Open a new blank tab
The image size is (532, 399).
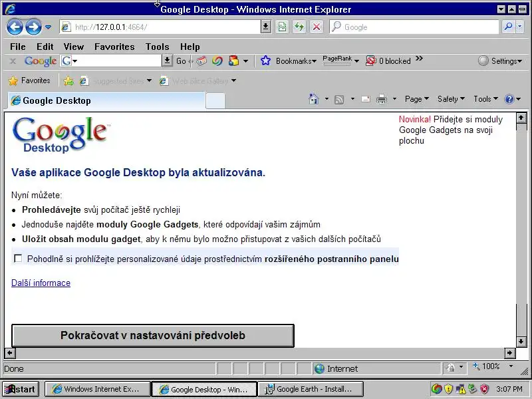[x=215, y=101]
